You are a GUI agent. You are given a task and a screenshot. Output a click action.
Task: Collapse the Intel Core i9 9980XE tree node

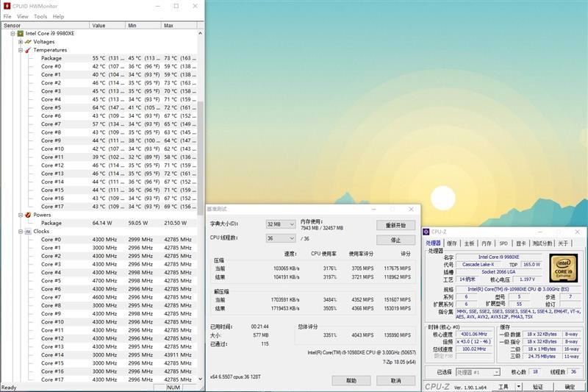click(12, 33)
